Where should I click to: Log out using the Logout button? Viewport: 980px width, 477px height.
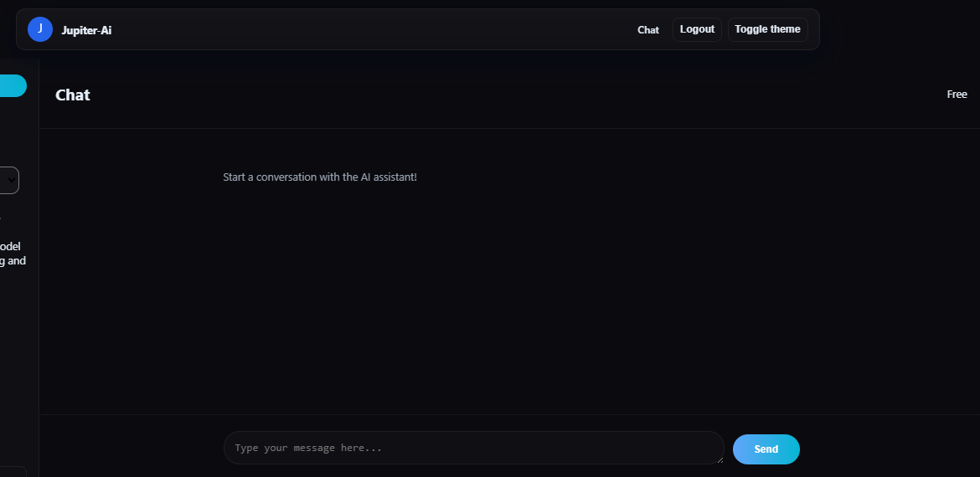pyautogui.click(x=697, y=29)
